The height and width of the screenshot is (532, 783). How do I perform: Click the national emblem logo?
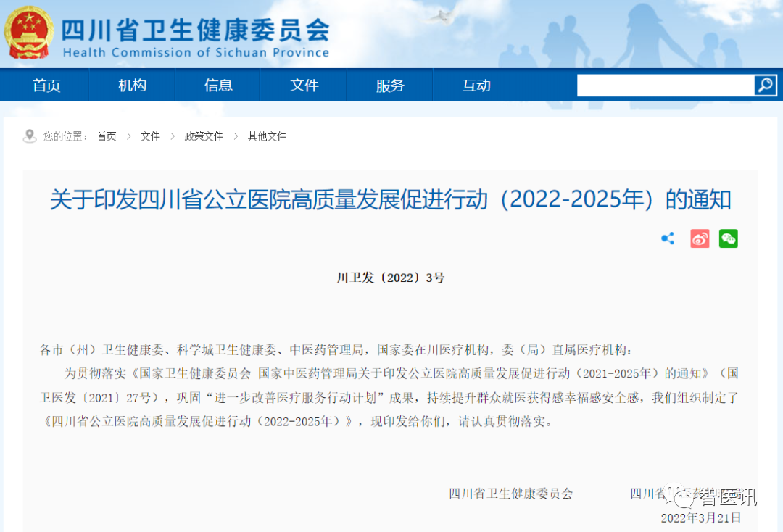click(29, 33)
